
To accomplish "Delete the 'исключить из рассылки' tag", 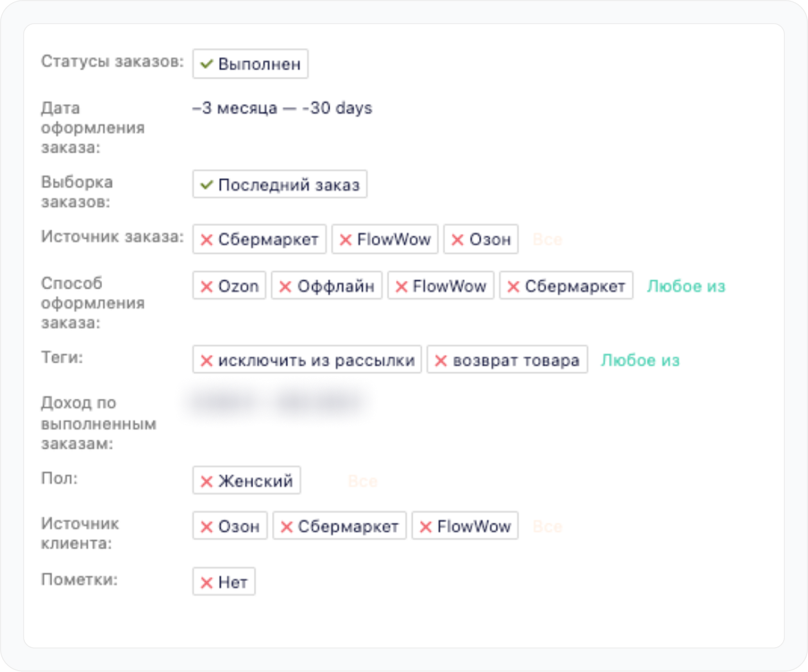I will pyautogui.click(x=206, y=361).
